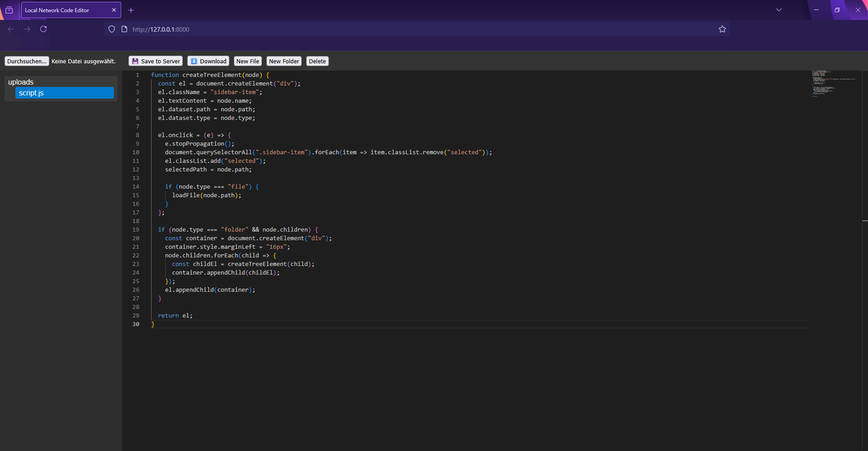
Task: Create a New Folder
Action: [284, 61]
